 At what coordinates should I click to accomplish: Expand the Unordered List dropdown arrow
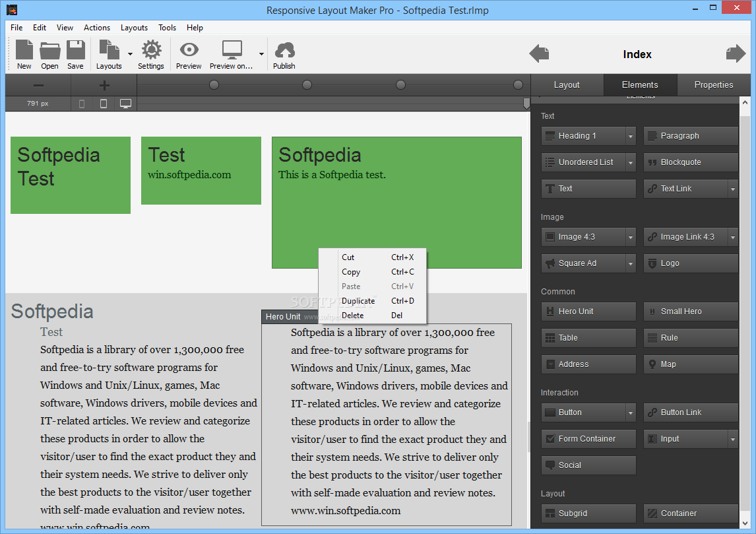tap(631, 162)
